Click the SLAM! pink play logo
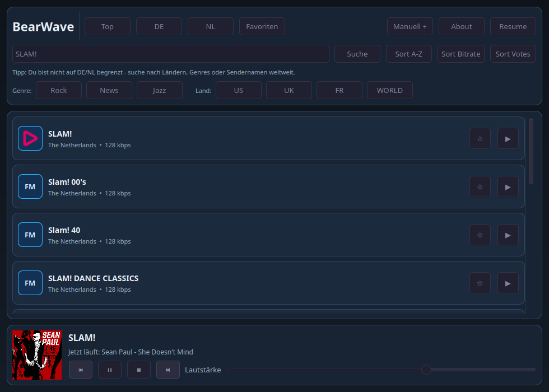549x392 pixels. click(30, 138)
